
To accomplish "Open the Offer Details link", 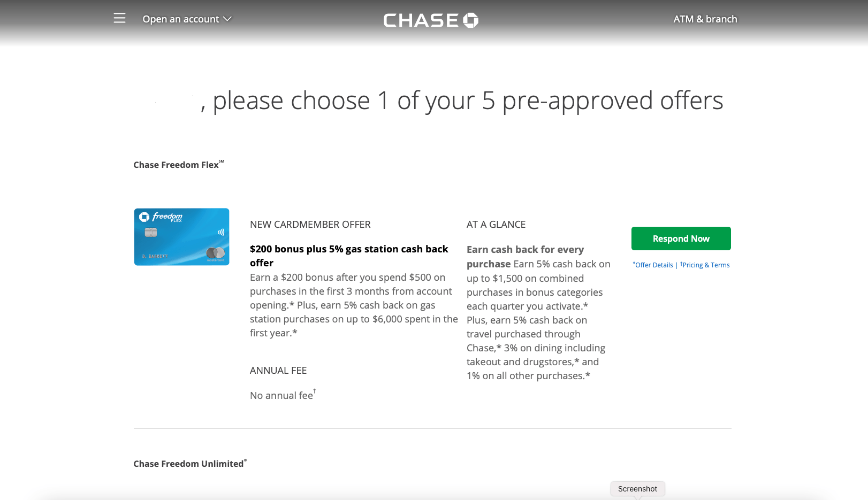I will pyautogui.click(x=653, y=265).
